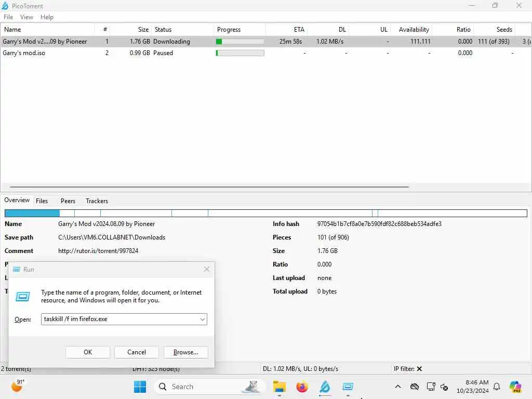Viewport: 532px width, 399px height.
Task: Click the Run dialog title icon
Action: 16,269
